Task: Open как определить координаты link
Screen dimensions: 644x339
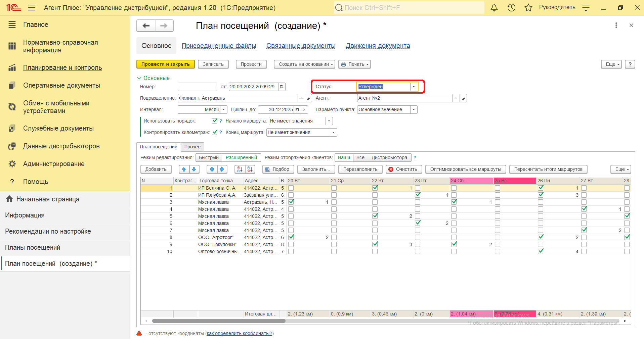Action: [x=240, y=333]
